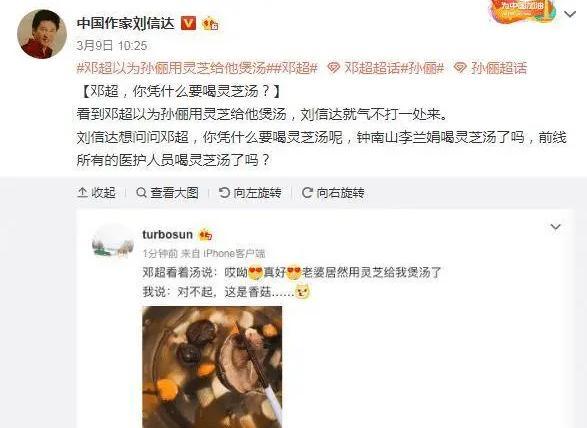This screenshot has height=428, width=587.
Task: Open the profile avatar of 中国作家刘信达
Action: [42, 34]
